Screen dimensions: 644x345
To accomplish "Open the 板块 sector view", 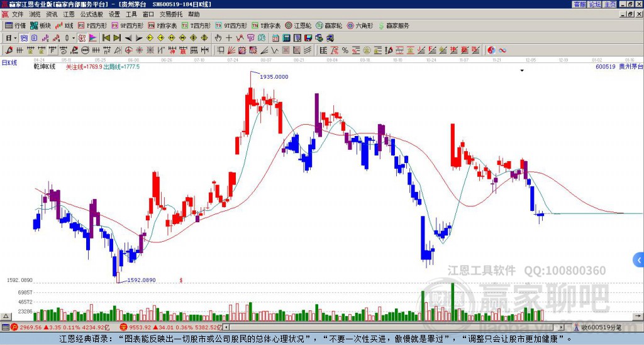I will 40,25.
